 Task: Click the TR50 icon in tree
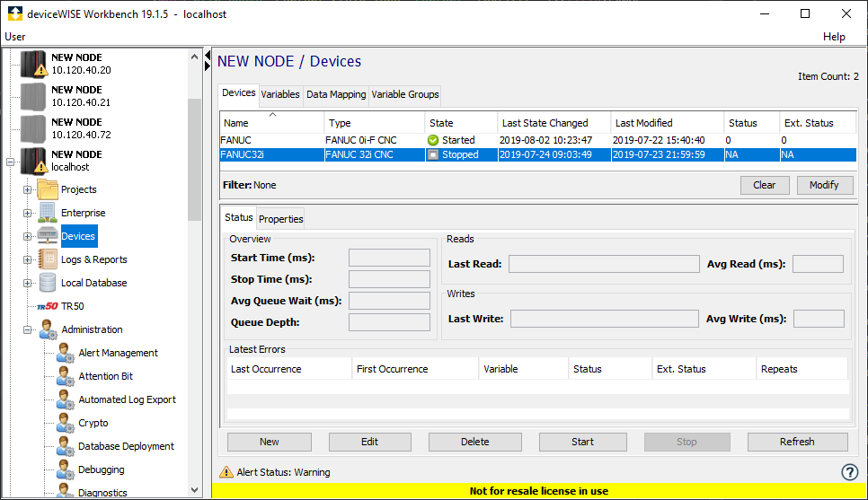[48, 306]
